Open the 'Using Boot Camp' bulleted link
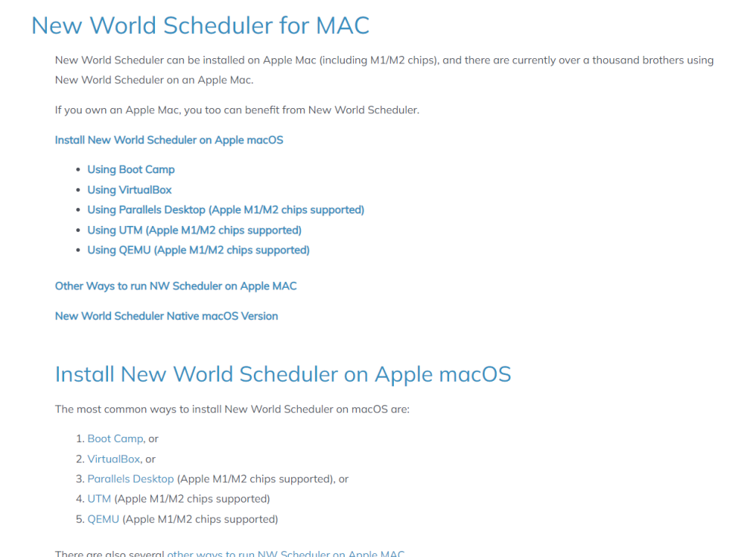 [x=131, y=169]
